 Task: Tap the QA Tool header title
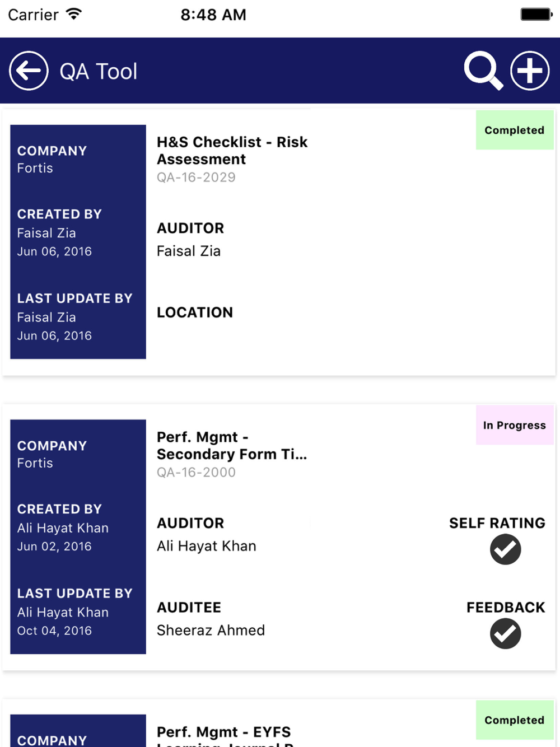(99, 71)
